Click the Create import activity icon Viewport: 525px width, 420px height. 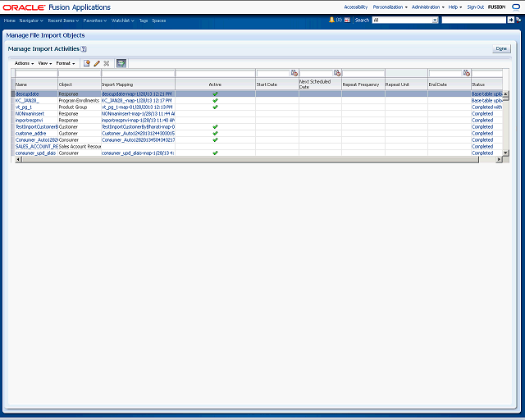pos(87,63)
